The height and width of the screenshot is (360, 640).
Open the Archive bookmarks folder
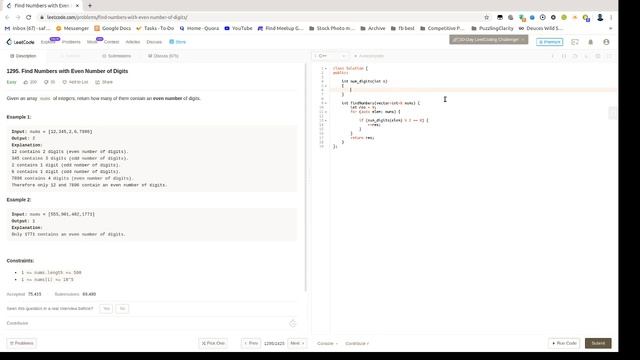click(373, 28)
